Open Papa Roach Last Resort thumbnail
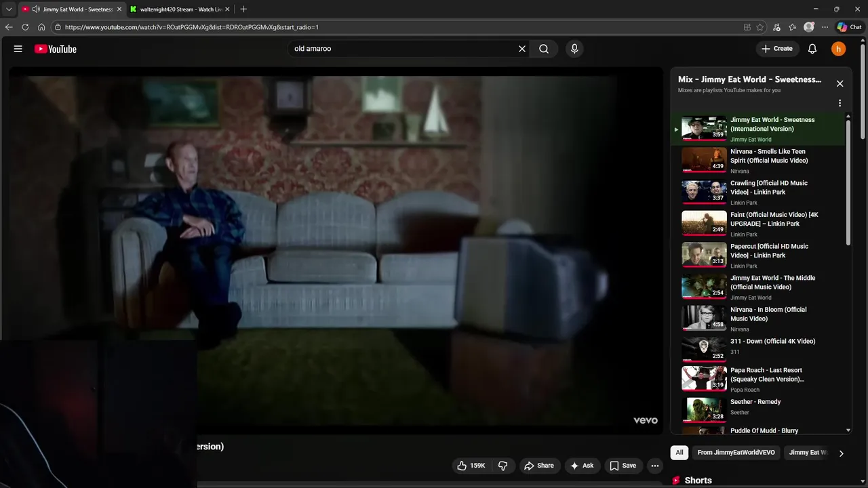The image size is (868, 488). (x=704, y=378)
